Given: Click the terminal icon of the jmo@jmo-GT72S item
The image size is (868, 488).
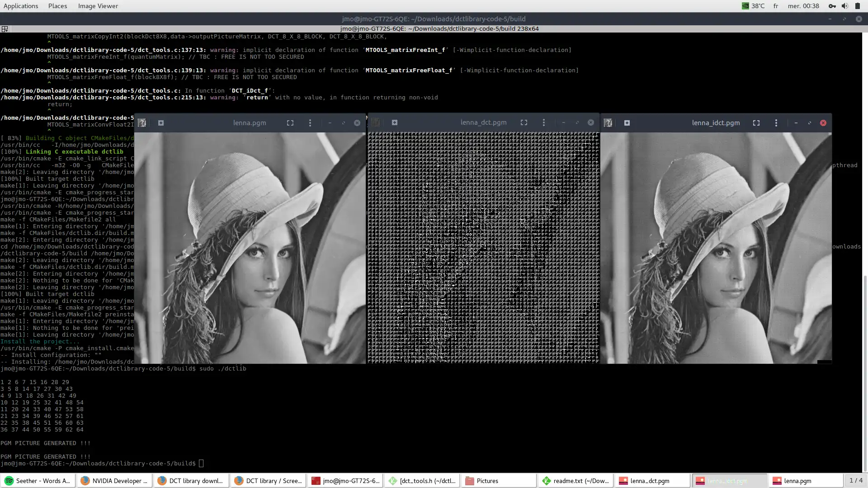Looking at the screenshot, I should (316, 481).
